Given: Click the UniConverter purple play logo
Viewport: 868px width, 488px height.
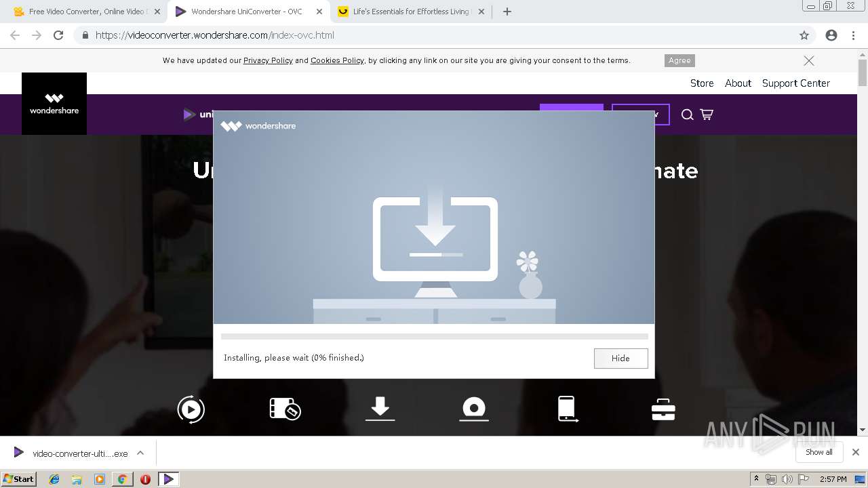Looking at the screenshot, I should 189,115.
